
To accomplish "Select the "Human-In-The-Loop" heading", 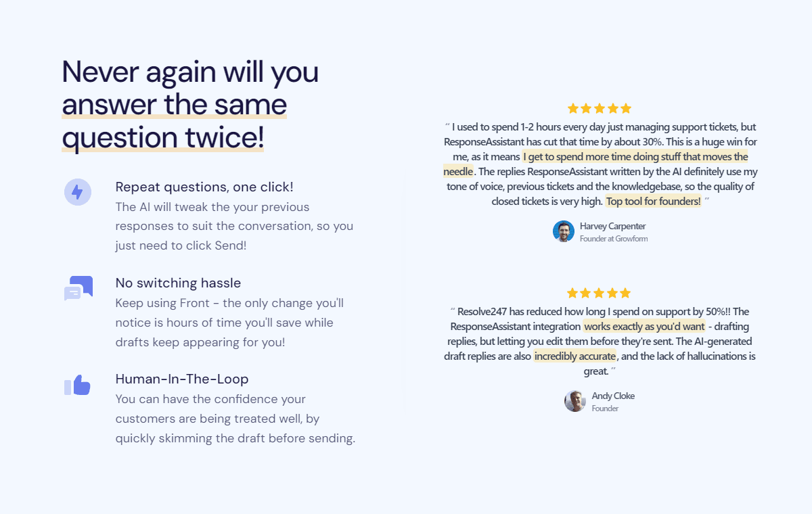I will click(182, 379).
